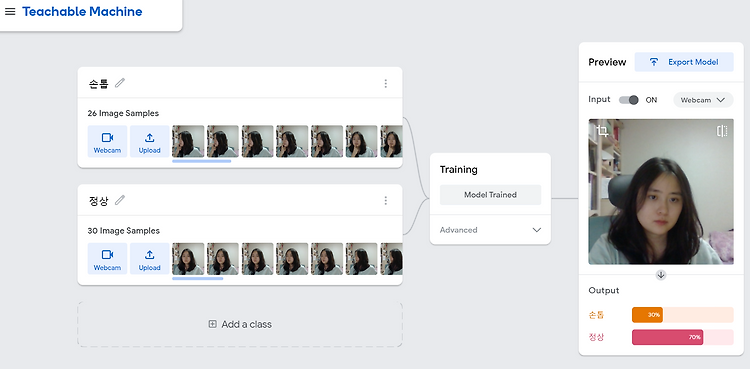Open the Webcam input source dropdown

coord(703,100)
